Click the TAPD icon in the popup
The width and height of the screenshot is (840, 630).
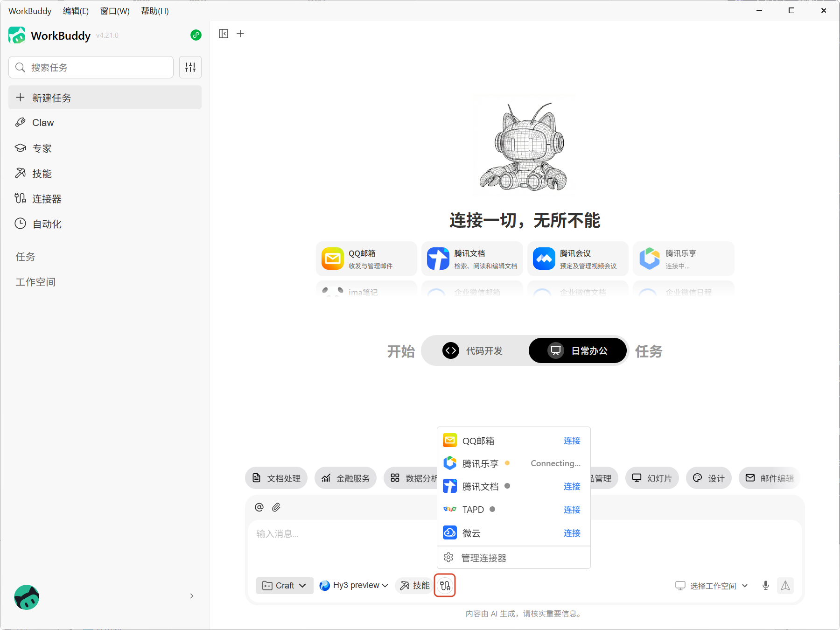[450, 509]
